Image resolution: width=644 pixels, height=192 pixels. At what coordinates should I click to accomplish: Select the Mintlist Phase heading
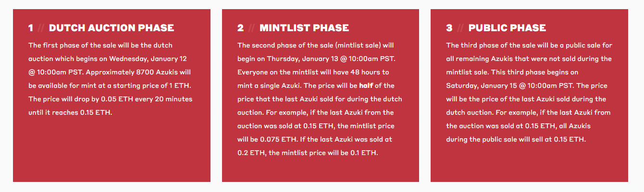coord(304,28)
